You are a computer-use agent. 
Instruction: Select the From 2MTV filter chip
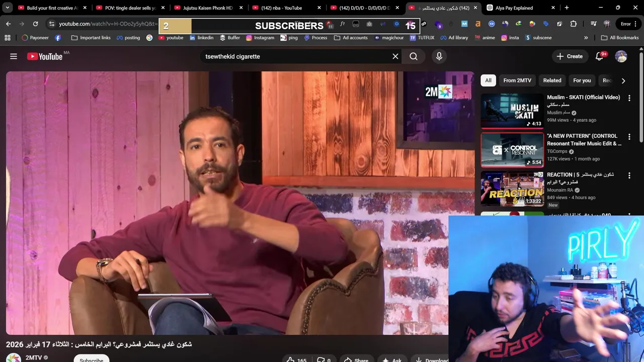coord(517,80)
